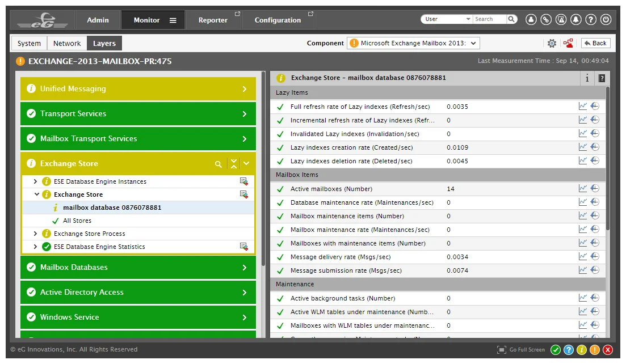
Task: Expand the Transport Services layer chevron
Action: coord(245,114)
